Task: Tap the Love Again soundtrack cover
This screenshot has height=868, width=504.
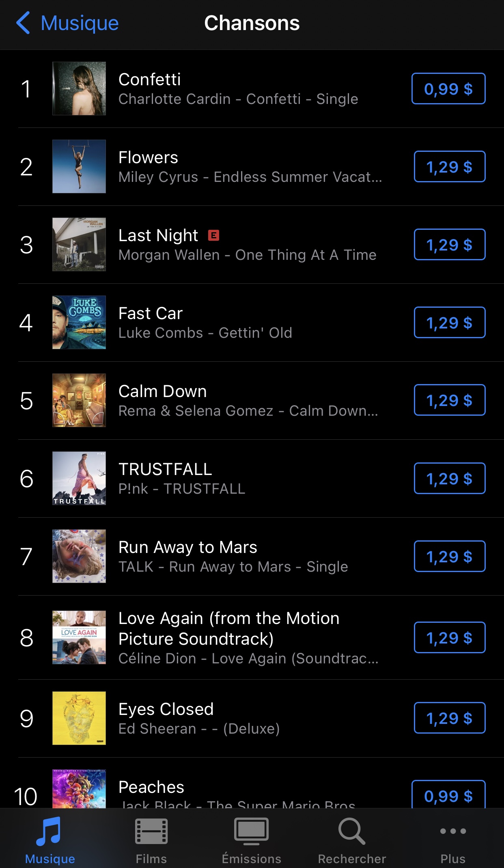Action: point(79,637)
